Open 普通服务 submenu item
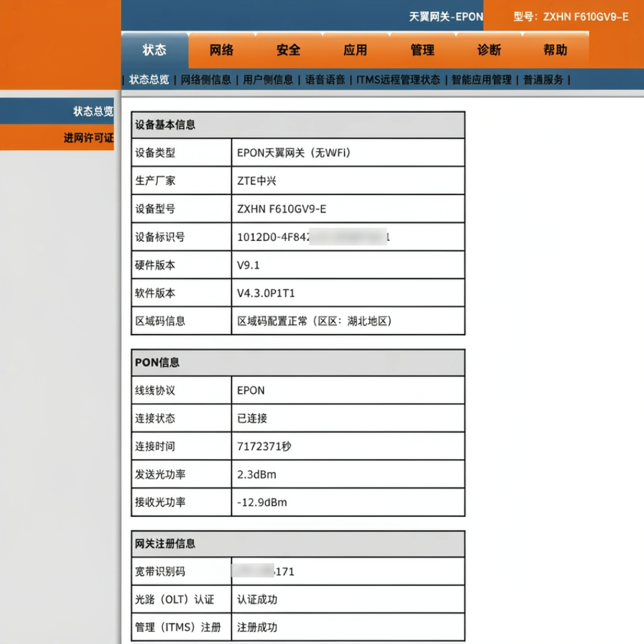The image size is (644, 644). 543,80
